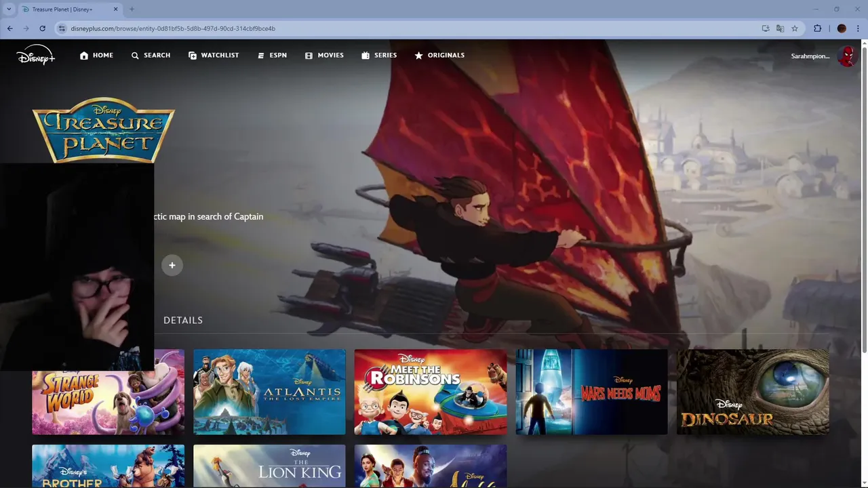868x488 pixels.
Task: Open the Dinosaur movie thumbnail
Action: click(x=753, y=392)
